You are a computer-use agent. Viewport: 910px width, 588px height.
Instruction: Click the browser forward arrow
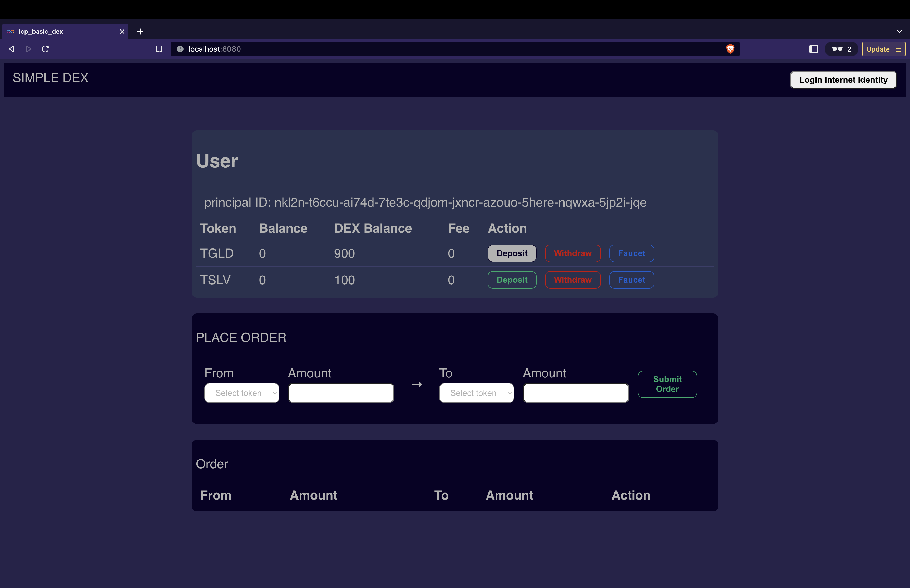tap(28, 49)
